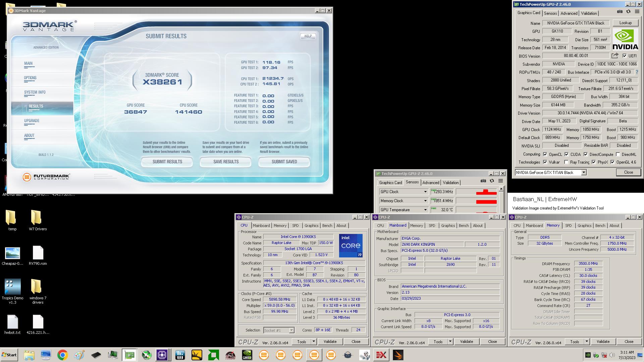Open the SPD tab in CPU-Z CPU window
This screenshot has height=362, width=644.
[x=295, y=226]
